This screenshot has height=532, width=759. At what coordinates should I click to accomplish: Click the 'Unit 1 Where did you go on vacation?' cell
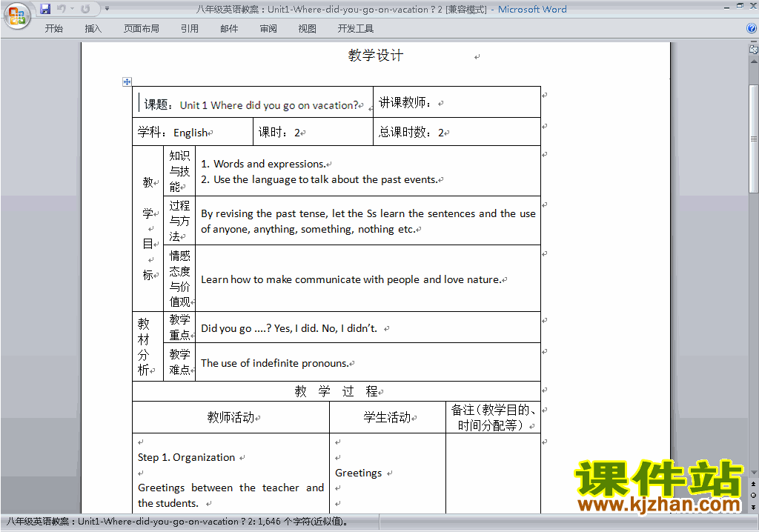coord(253,102)
